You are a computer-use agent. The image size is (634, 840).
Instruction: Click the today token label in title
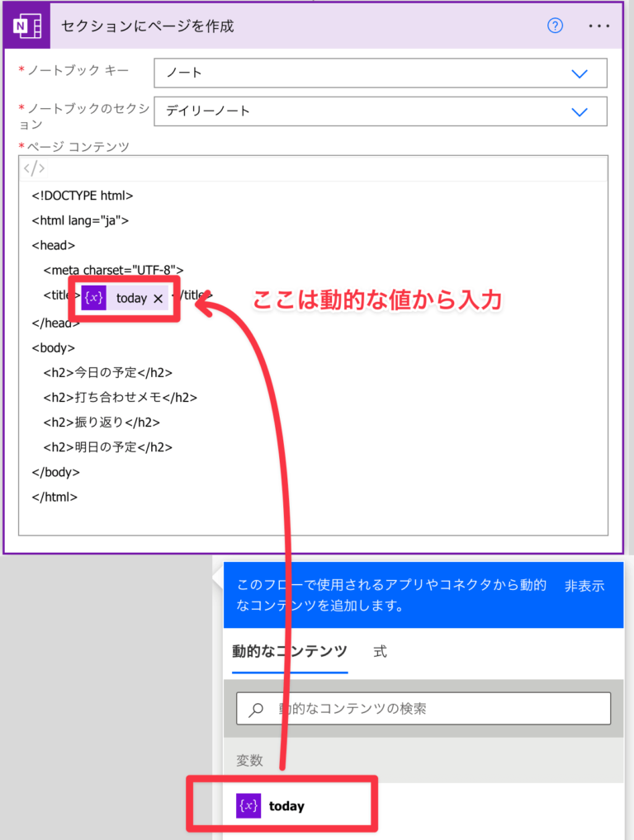[x=131, y=299]
